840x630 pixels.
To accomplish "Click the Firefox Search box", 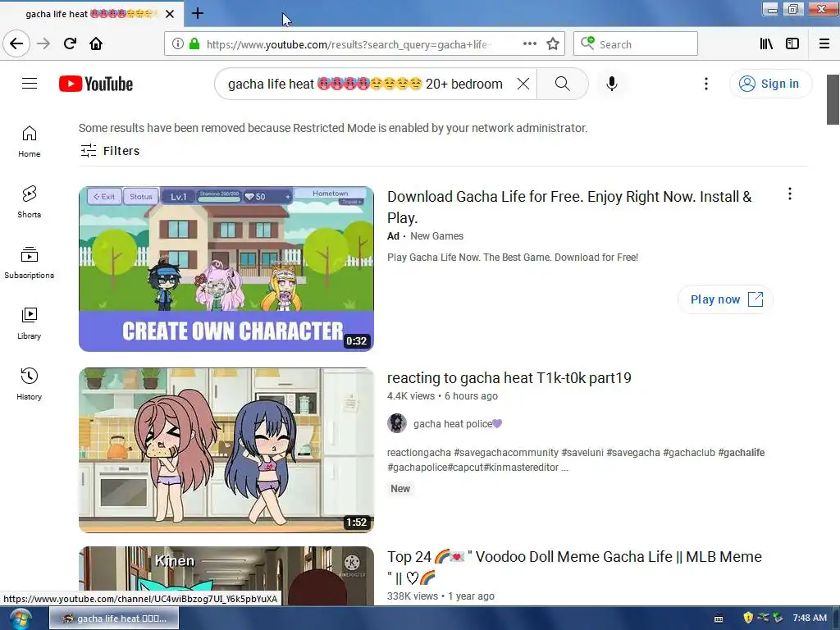I will (636, 44).
